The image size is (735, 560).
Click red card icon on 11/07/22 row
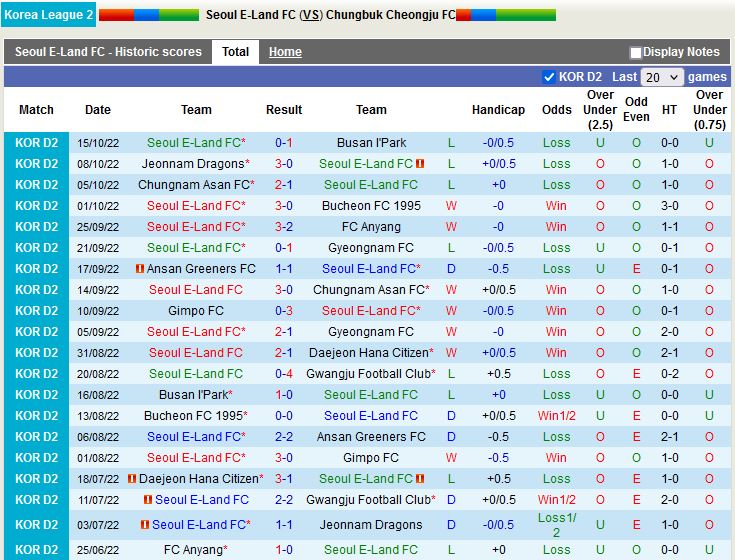(x=148, y=500)
